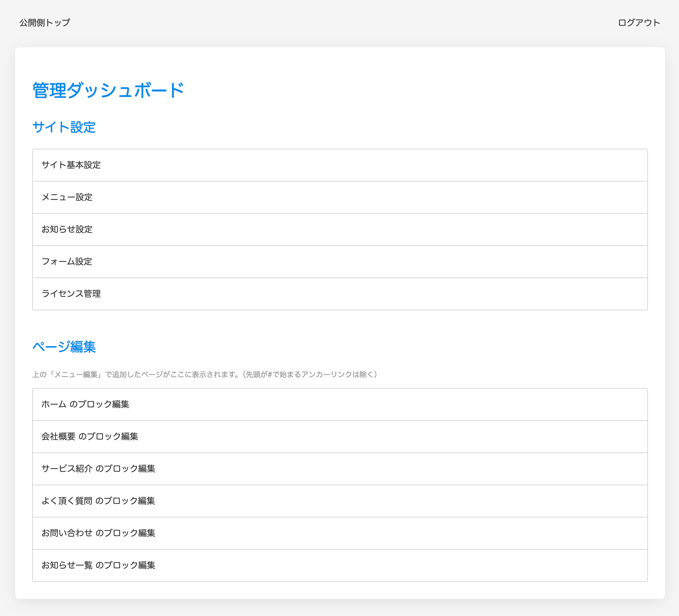This screenshot has width=679, height=616.
Task: Open お問い合わせ のブロック編集
Action: 98,533
